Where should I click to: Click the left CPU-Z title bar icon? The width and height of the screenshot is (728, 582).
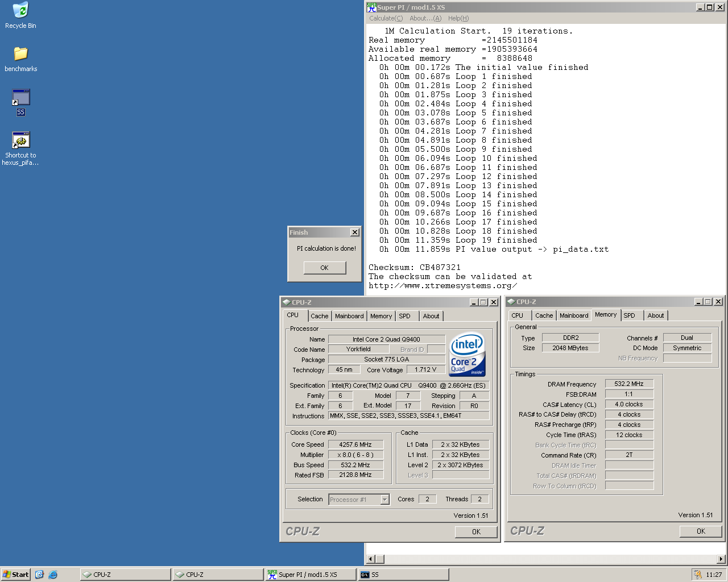pos(287,302)
